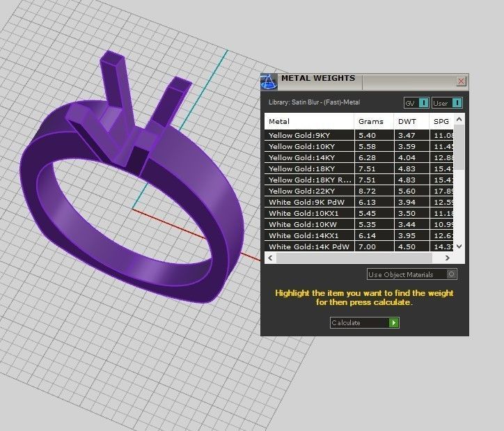The image size is (504, 431).
Task: Click the 5.60 DWT cell
Action: coord(411,191)
